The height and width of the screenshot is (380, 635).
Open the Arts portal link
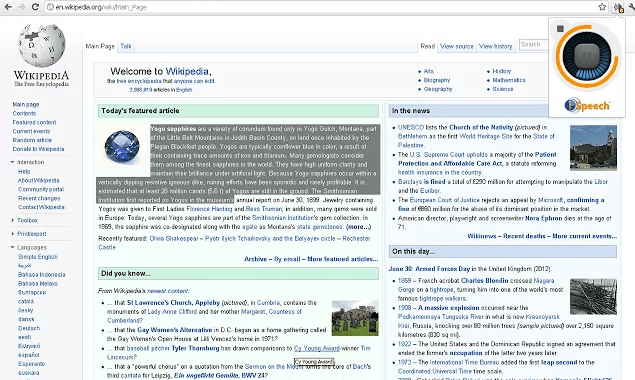(x=428, y=71)
